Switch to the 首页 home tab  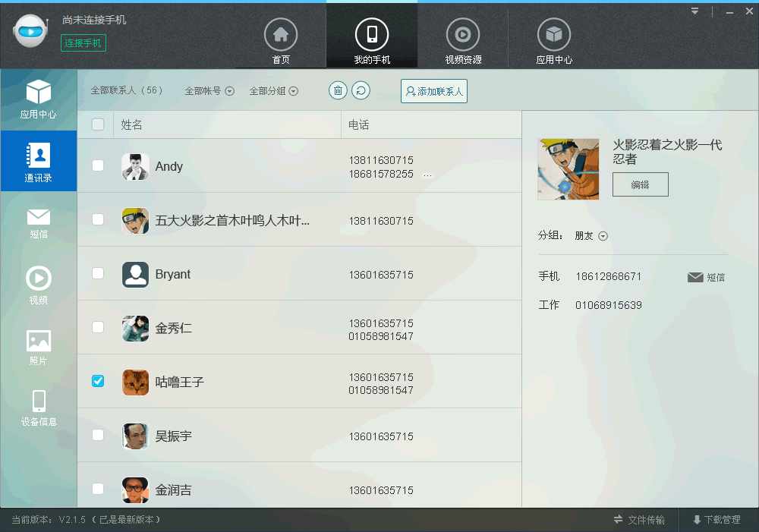[x=281, y=42]
